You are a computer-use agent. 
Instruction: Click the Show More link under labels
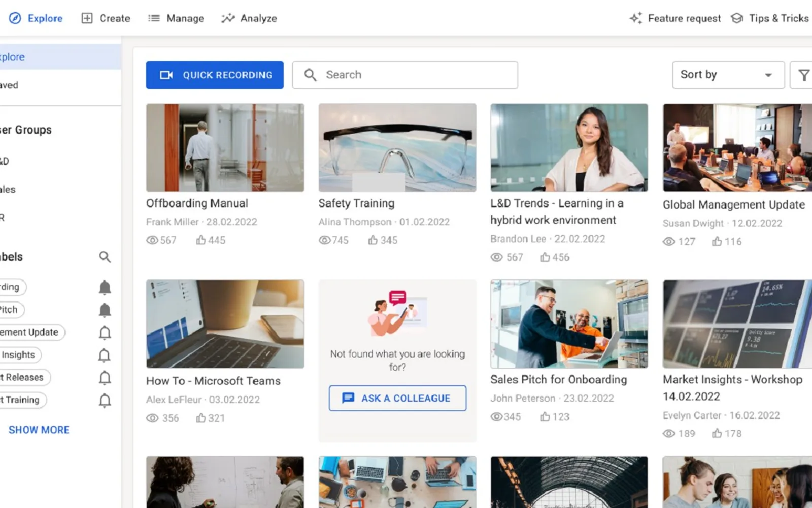[39, 430]
